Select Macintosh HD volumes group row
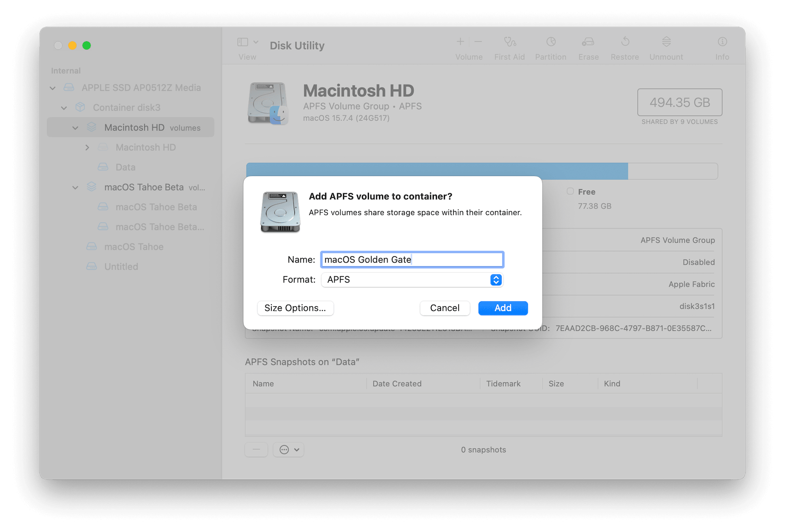This screenshot has width=785, height=532. pyautogui.click(x=131, y=127)
